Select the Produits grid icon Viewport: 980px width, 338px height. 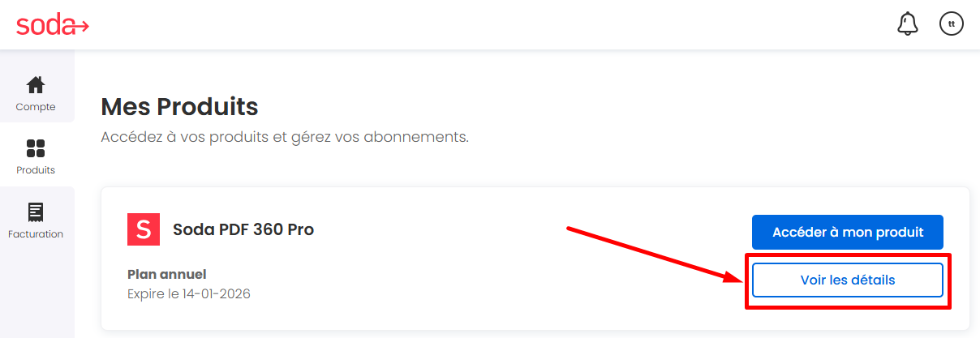pos(36,148)
